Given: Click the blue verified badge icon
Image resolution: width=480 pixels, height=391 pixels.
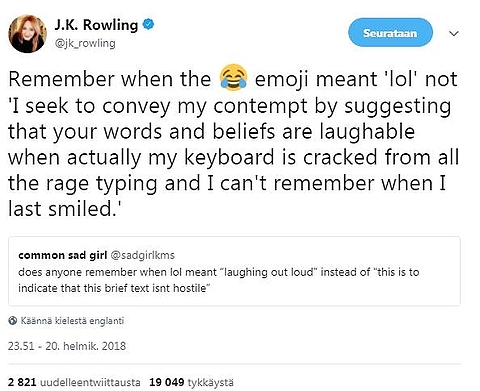Looking at the screenshot, I should coord(148,25).
